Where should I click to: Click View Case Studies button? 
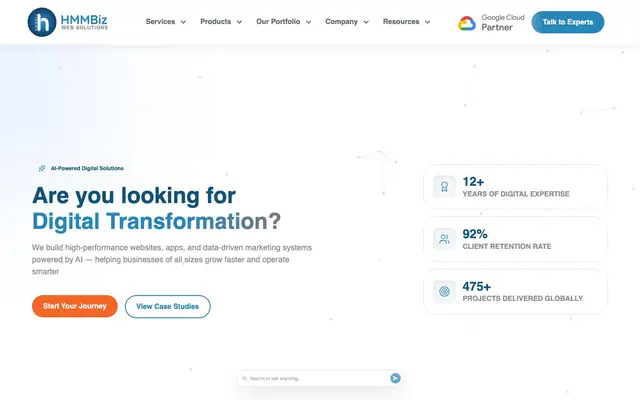pos(168,307)
